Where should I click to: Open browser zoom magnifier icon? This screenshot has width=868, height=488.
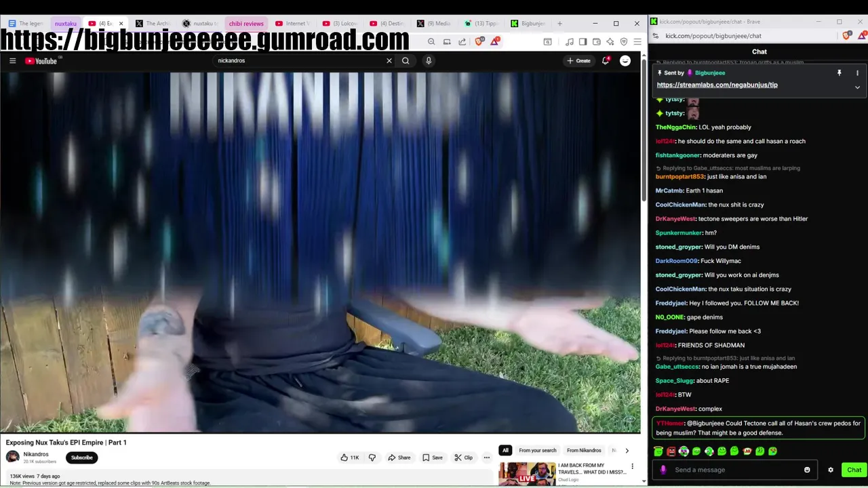click(x=431, y=42)
